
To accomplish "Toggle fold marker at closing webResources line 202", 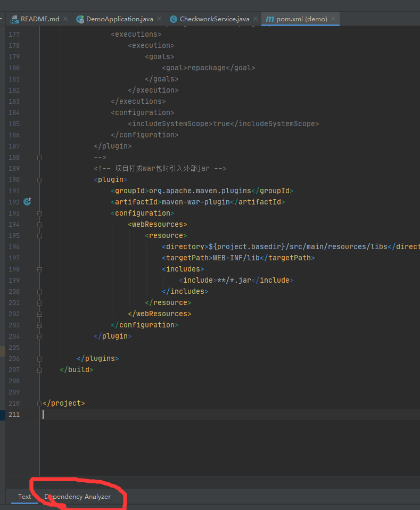I will coord(40,314).
